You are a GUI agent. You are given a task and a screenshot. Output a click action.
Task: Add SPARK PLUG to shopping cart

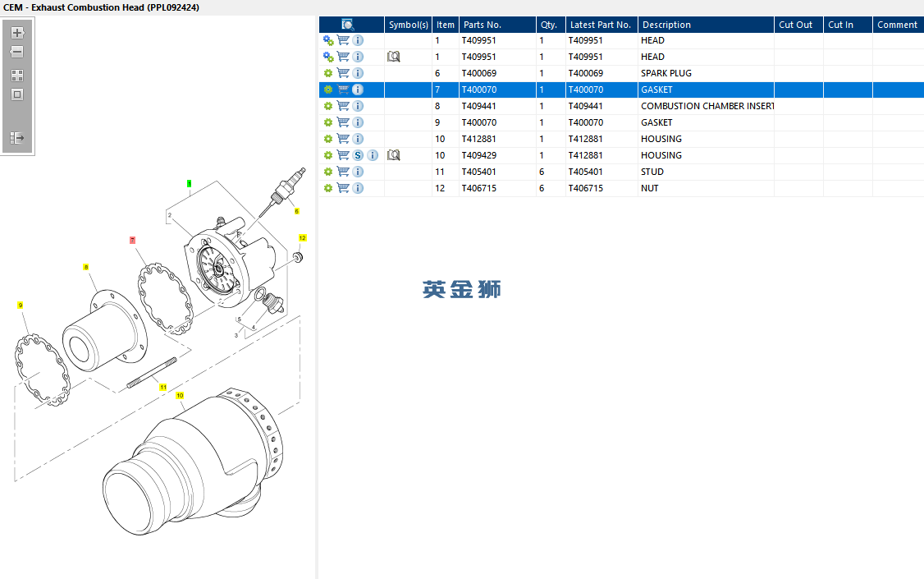(343, 73)
